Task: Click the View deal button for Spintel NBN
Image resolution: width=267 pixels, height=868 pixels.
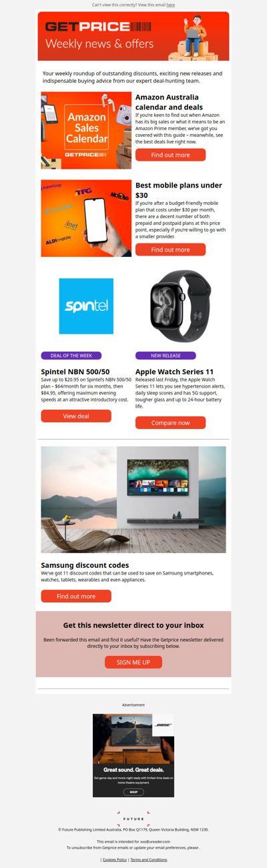Action: click(76, 416)
